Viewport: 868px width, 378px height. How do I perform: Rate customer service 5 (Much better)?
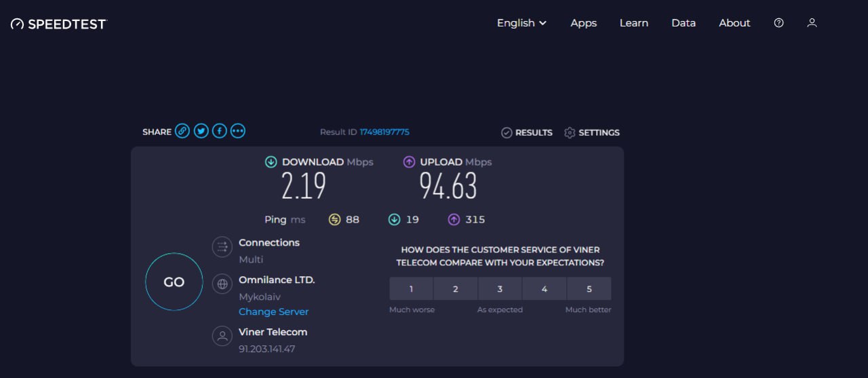click(589, 288)
